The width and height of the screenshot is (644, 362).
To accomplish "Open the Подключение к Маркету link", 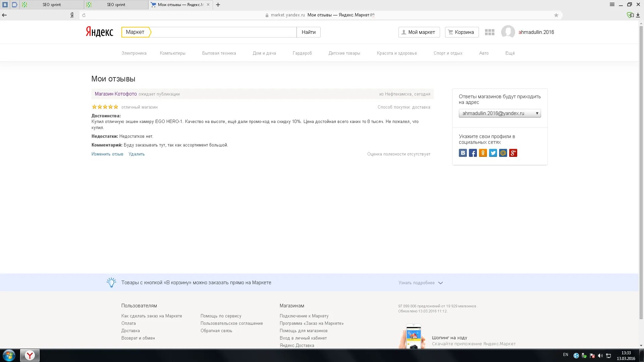I will pyautogui.click(x=304, y=316).
